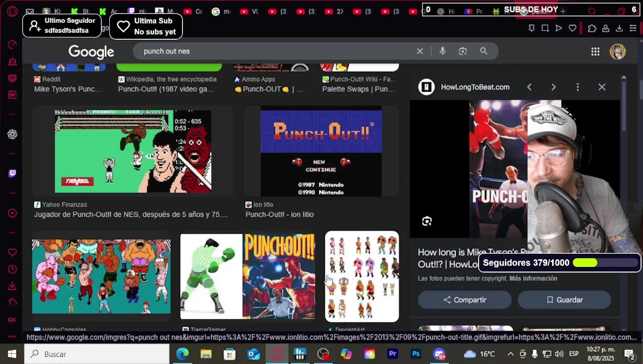Open ChatGPT in the Opera sidebar
Screen dimensions: 643x364
pyautogui.click(x=13, y=134)
